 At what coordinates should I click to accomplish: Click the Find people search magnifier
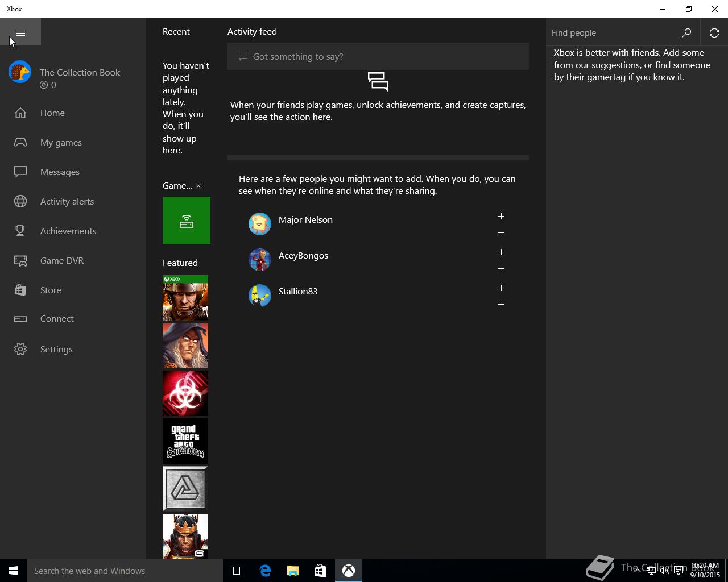(686, 33)
